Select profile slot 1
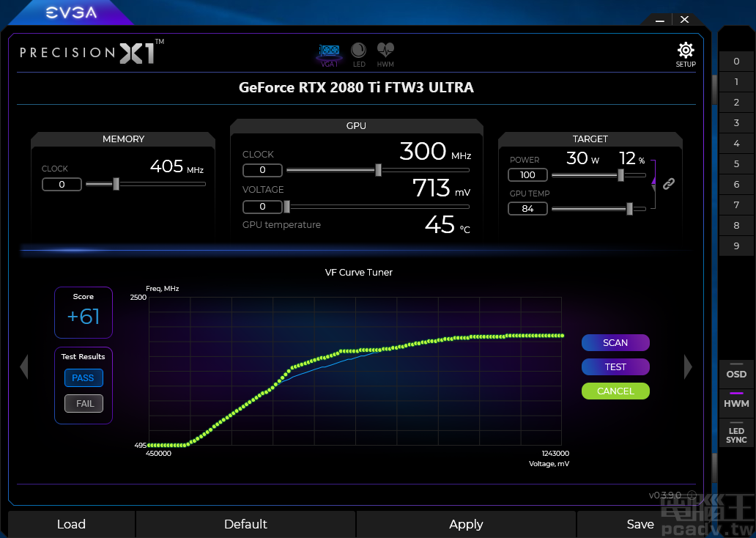Image resolution: width=756 pixels, height=538 pixels. coord(736,81)
